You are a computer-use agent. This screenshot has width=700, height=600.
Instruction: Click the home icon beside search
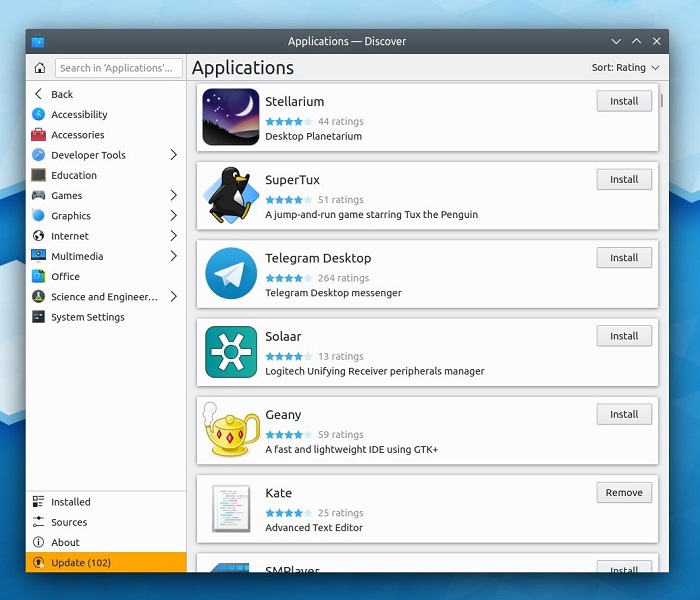(39, 68)
